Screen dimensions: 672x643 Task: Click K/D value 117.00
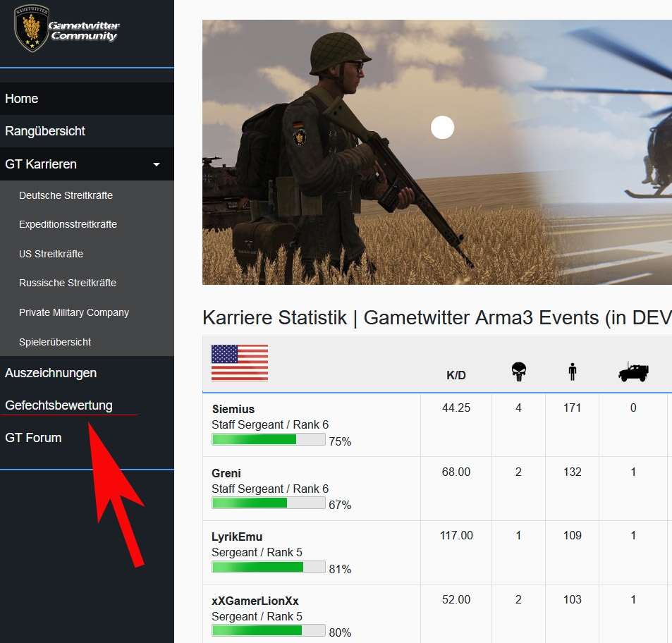coord(456,535)
